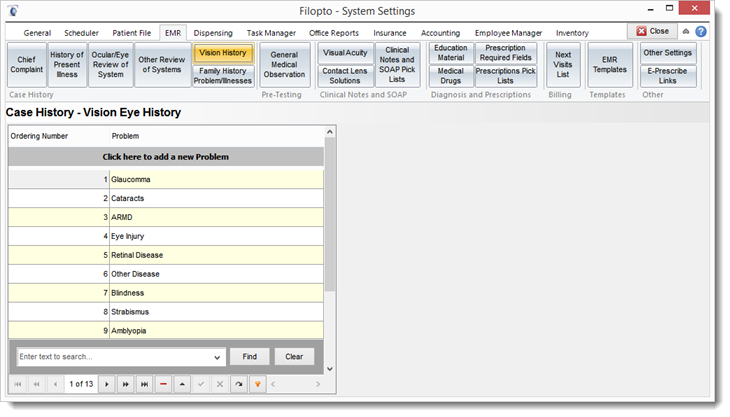Open Visual Acuity settings
The width and height of the screenshot is (730, 417).
345,53
